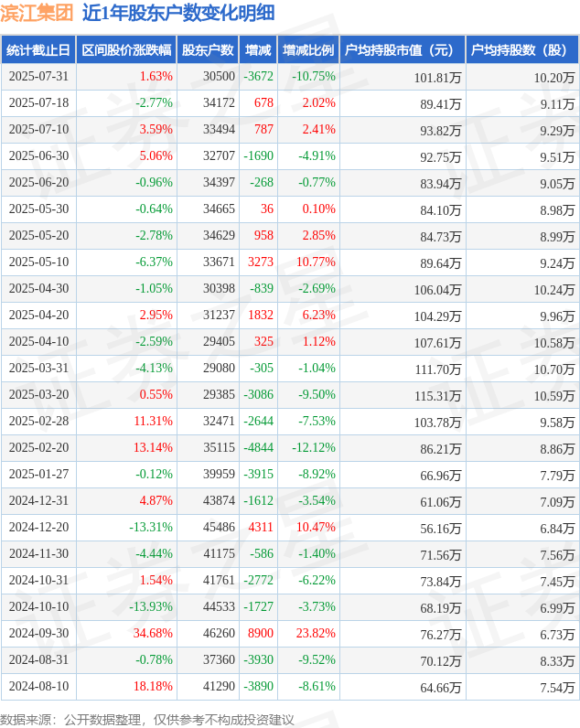This screenshot has width=580, height=728.
Task: Select the 2025-05-10 date cell
Action: (x=38, y=262)
